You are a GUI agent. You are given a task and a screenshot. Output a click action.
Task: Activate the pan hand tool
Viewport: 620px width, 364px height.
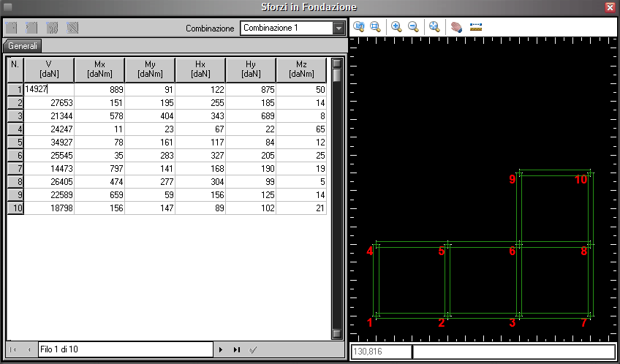[456, 27]
